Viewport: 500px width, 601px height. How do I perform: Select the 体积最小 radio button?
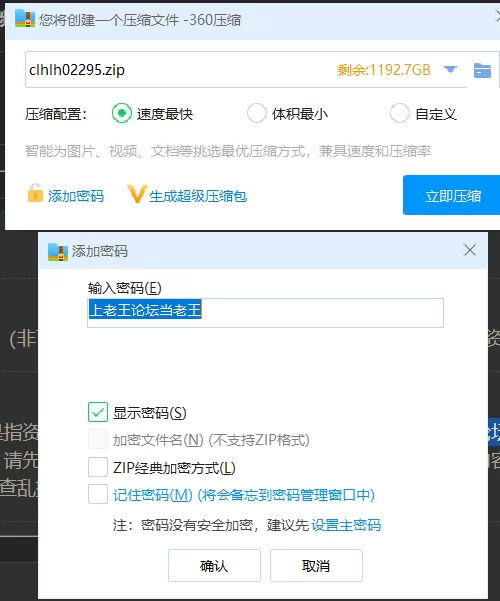[x=257, y=113]
